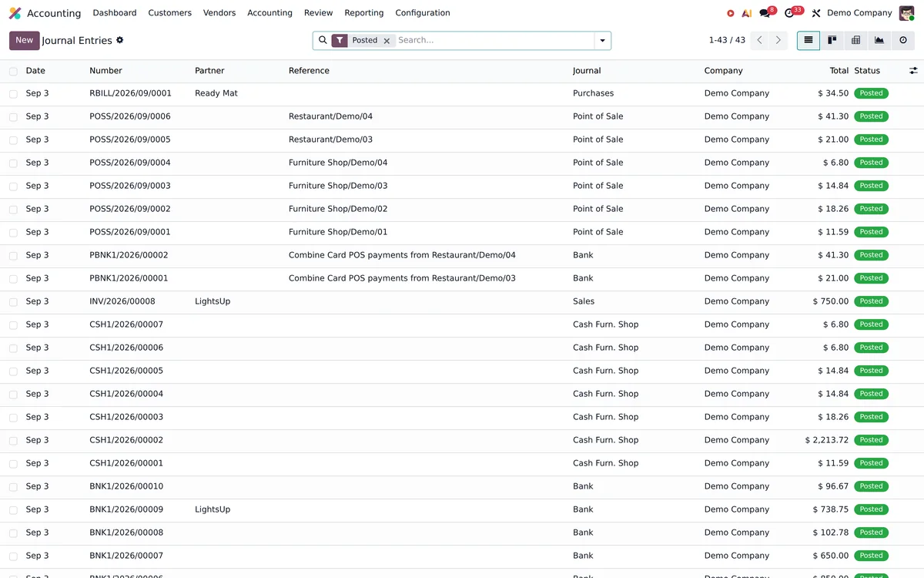Image resolution: width=924 pixels, height=578 pixels.
Task: Go to next page of records
Action: pos(778,40)
